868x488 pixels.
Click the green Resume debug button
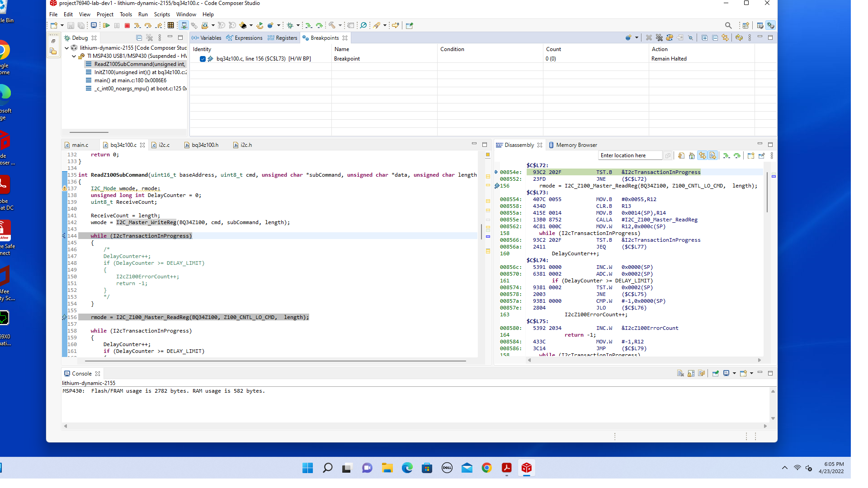(x=106, y=26)
